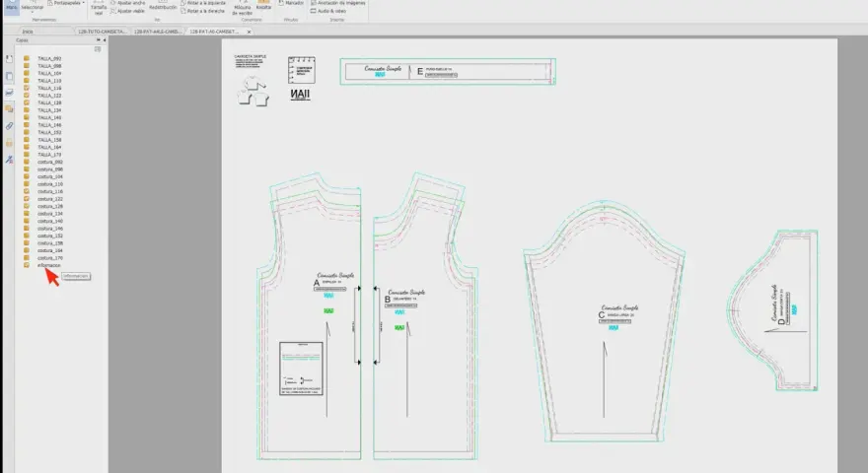Open the Comments sidebar panel icon
868x473 pixels.
tap(9, 109)
